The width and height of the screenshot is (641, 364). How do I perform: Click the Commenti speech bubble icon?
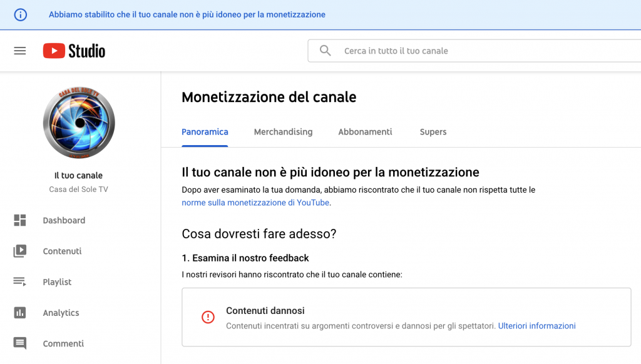[x=20, y=343]
